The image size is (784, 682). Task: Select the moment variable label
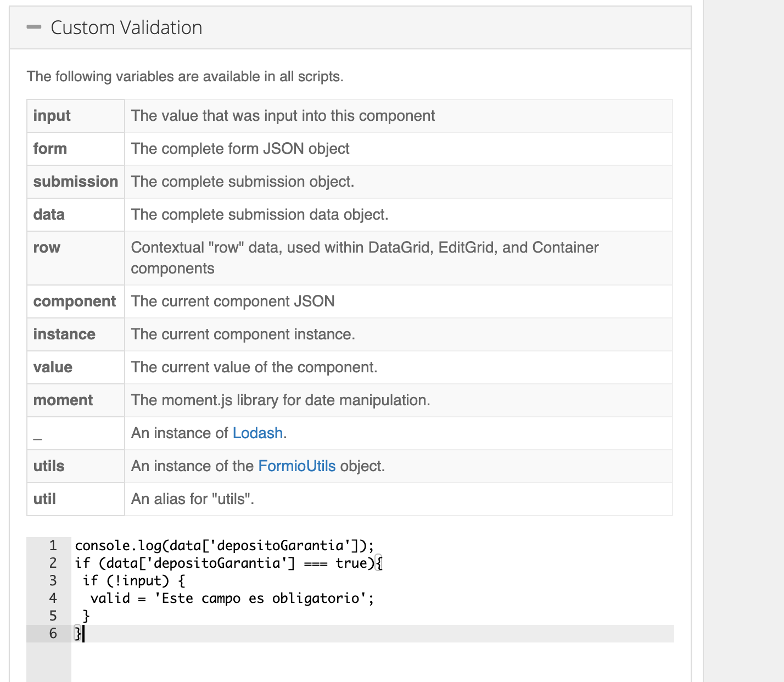click(x=63, y=400)
